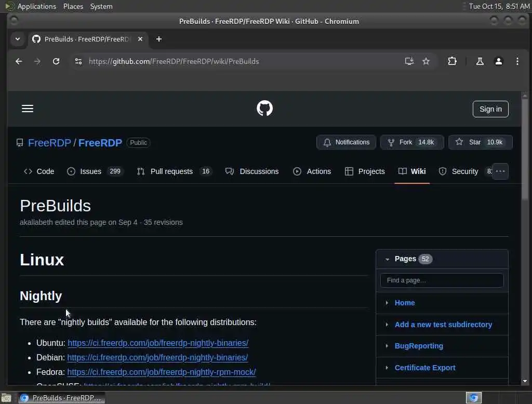Open the Places menu
The height and width of the screenshot is (404, 532).
(x=73, y=6)
